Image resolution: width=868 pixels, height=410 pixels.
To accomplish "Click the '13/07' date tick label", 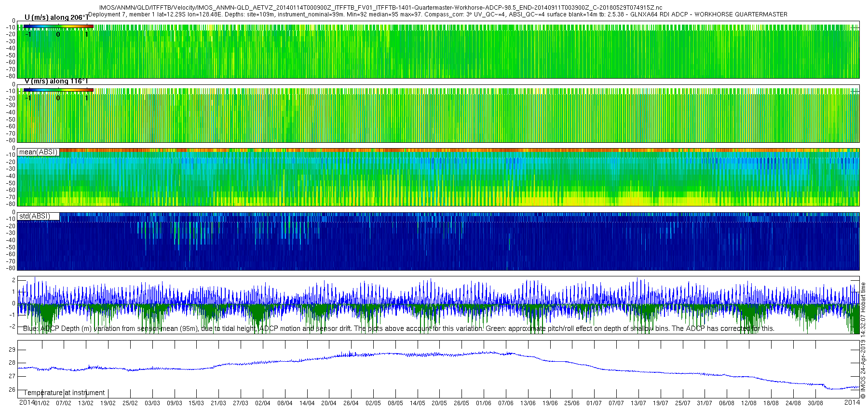I will [x=638, y=403].
